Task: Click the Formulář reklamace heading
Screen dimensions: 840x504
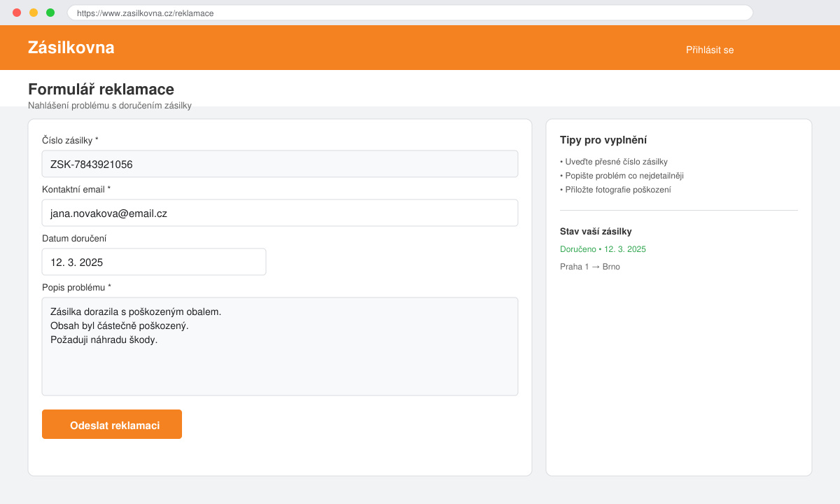Action: pos(101,89)
